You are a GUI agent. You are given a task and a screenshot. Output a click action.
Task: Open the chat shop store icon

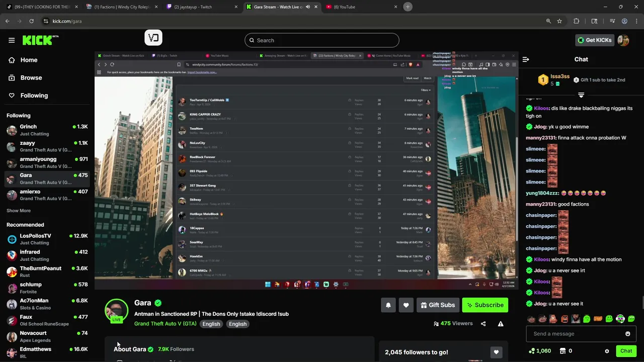(x=563, y=351)
